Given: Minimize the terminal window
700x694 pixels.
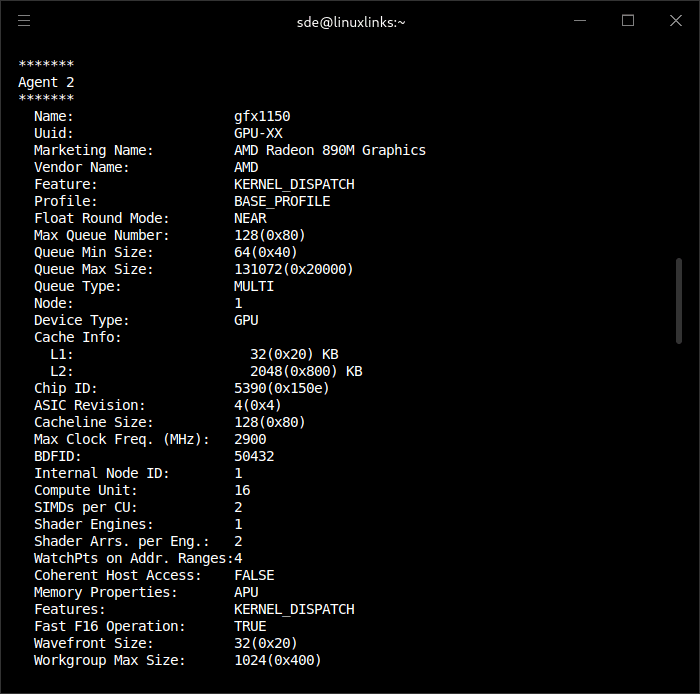Looking at the screenshot, I should pos(580,21).
